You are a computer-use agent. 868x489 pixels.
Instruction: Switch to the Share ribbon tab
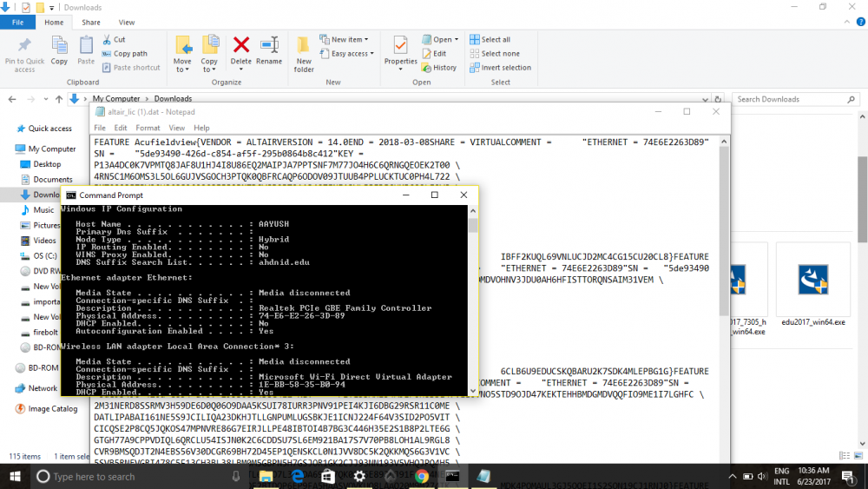[91, 23]
